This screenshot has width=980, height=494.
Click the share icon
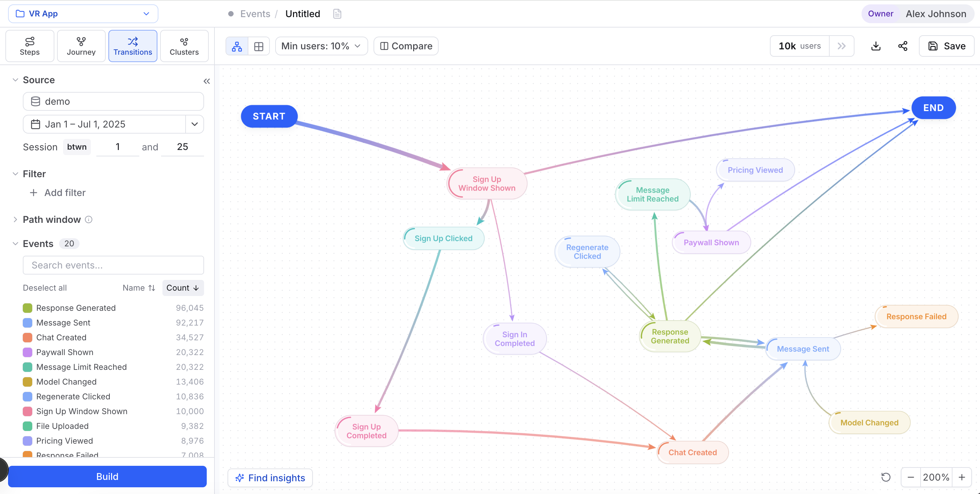(x=903, y=46)
